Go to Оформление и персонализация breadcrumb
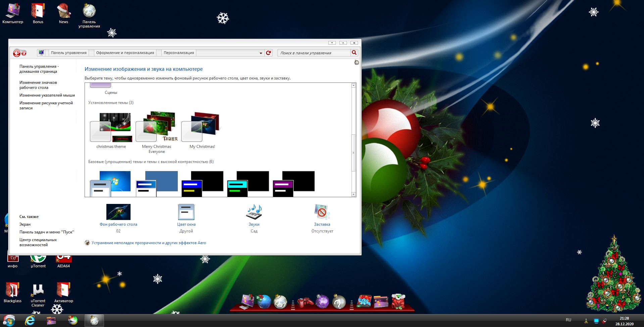Screen dimensions: 644x327 (x=125, y=53)
